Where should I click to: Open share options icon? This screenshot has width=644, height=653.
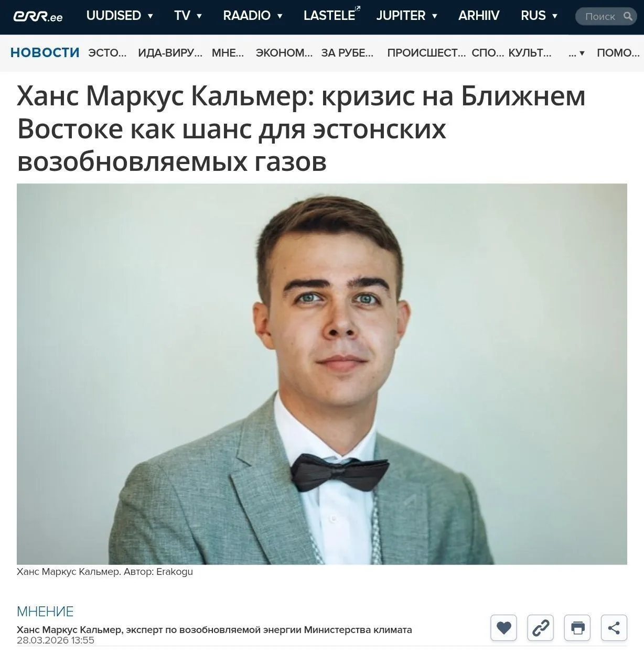(614, 627)
